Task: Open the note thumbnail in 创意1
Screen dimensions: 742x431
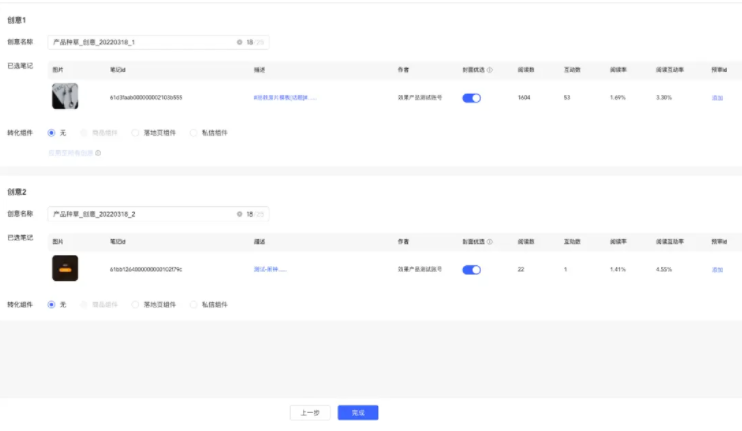Action: click(x=65, y=96)
